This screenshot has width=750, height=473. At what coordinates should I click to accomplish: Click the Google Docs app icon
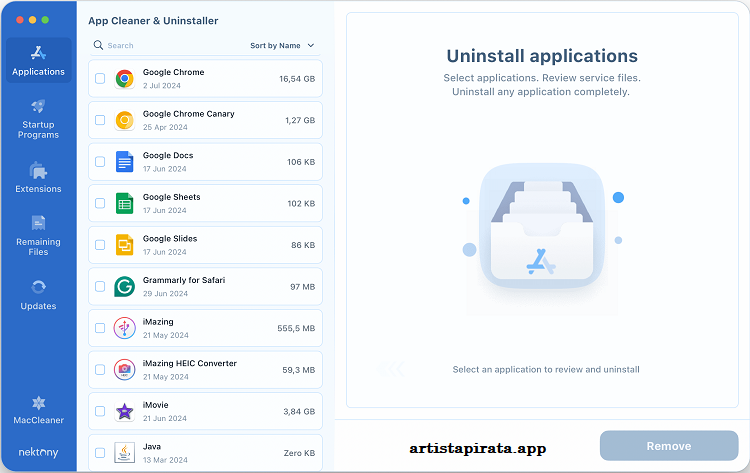coord(124,162)
